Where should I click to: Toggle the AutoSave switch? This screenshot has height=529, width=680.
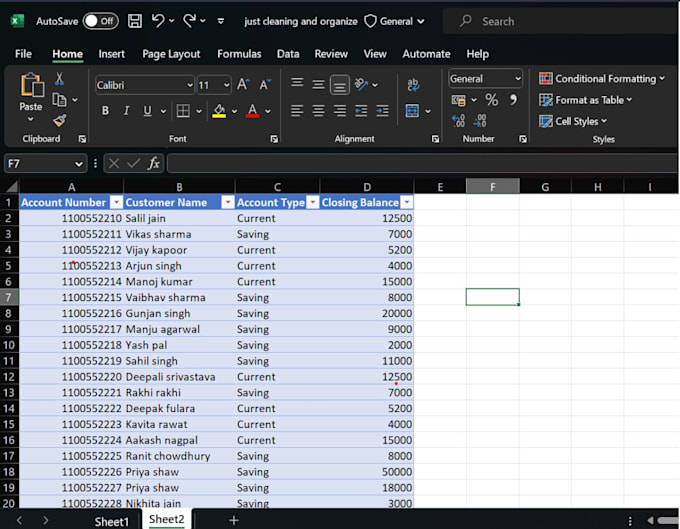coord(101,21)
